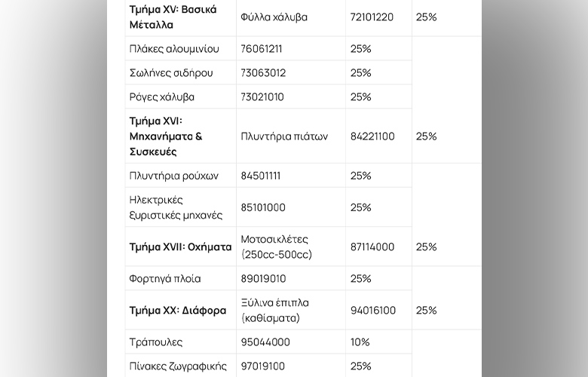Click the 10% rate for Τράπουλες
The width and height of the screenshot is (588, 377).
click(360, 342)
